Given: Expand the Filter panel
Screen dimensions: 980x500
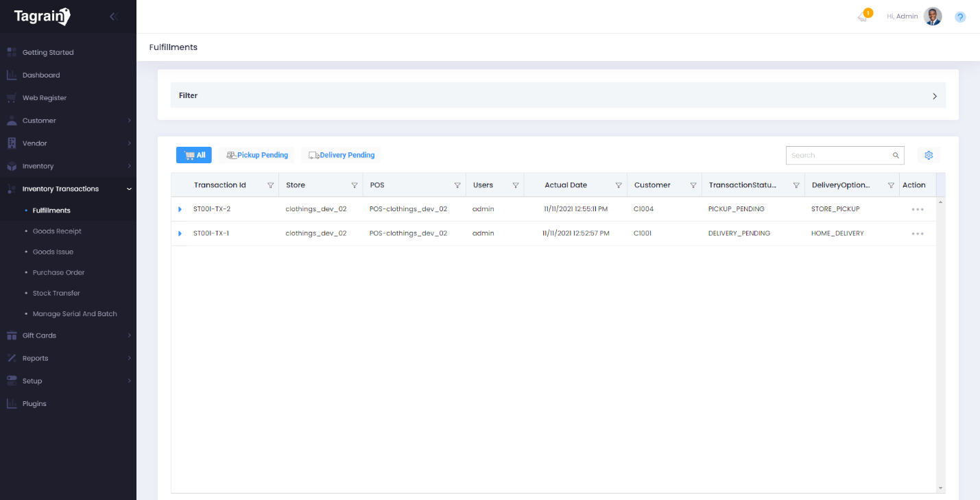Looking at the screenshot, I should 934,96.
